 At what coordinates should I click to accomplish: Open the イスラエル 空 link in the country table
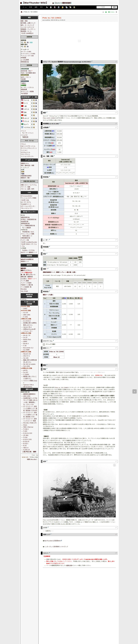(32, 127)
